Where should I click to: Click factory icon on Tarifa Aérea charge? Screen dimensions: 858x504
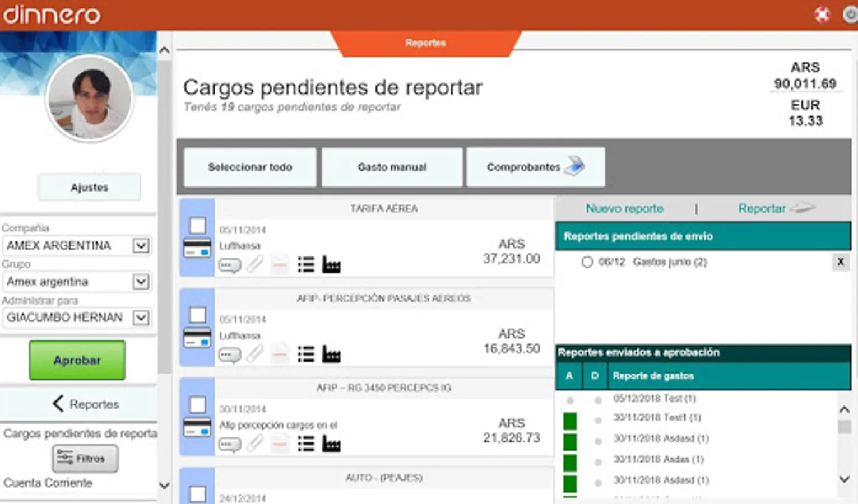coord(331,264)
